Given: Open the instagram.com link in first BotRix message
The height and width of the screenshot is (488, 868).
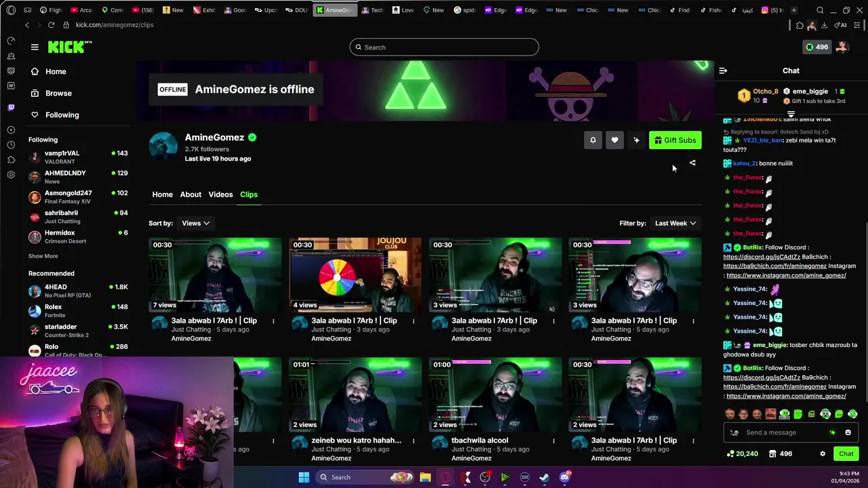Looking at the screenshot, I should [786, 275].
